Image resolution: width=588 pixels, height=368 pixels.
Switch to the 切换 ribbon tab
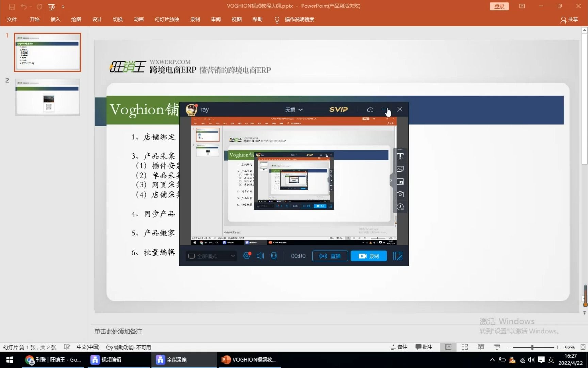(x=118, y=19)
